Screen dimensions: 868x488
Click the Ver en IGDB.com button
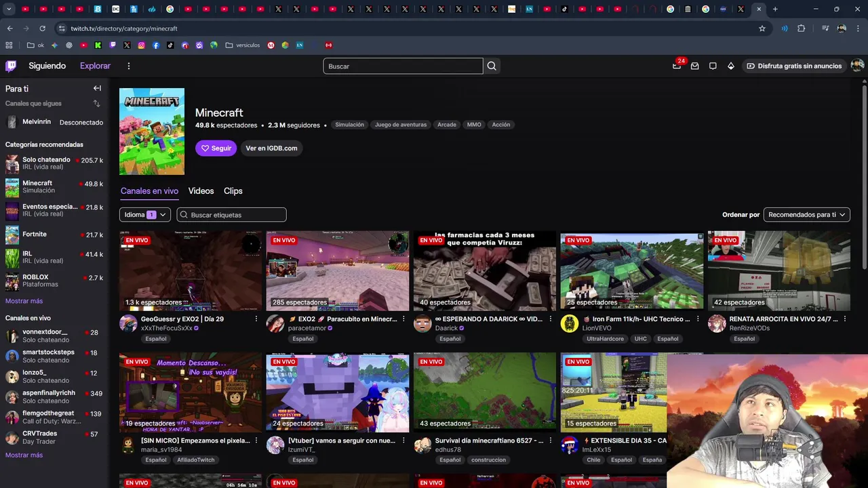click(x=271, y=148)
